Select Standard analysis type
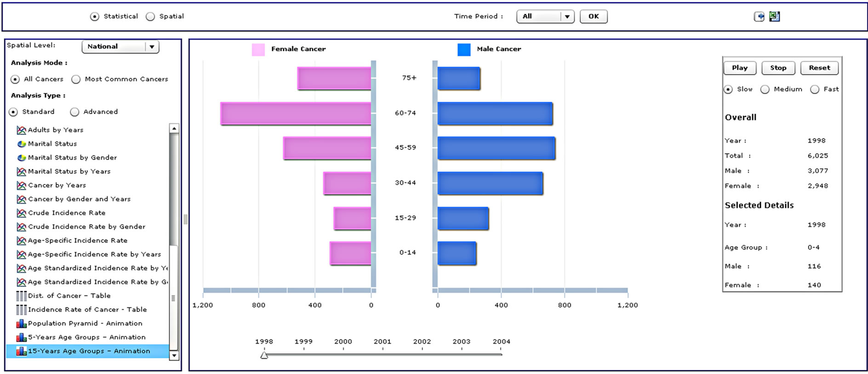 point(13,112)
